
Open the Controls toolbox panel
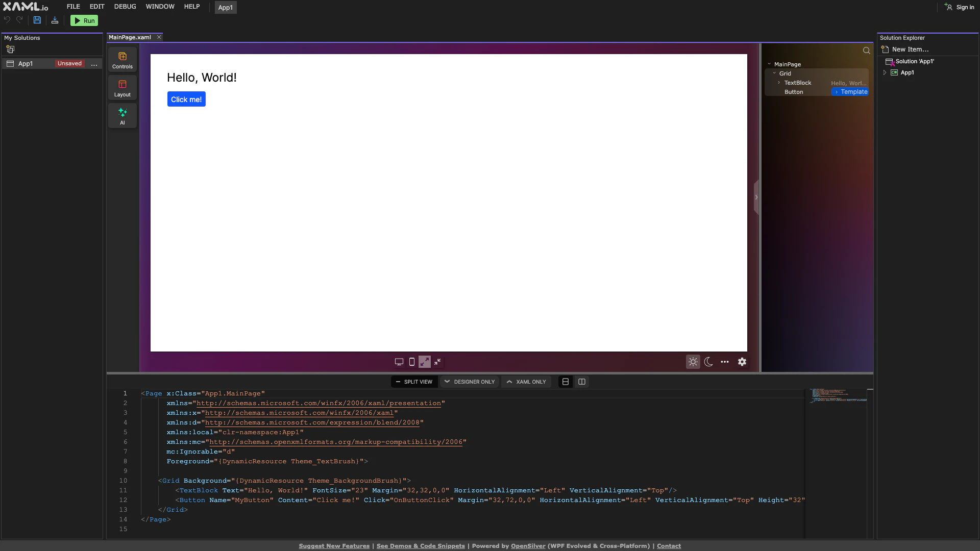(122, 60)
